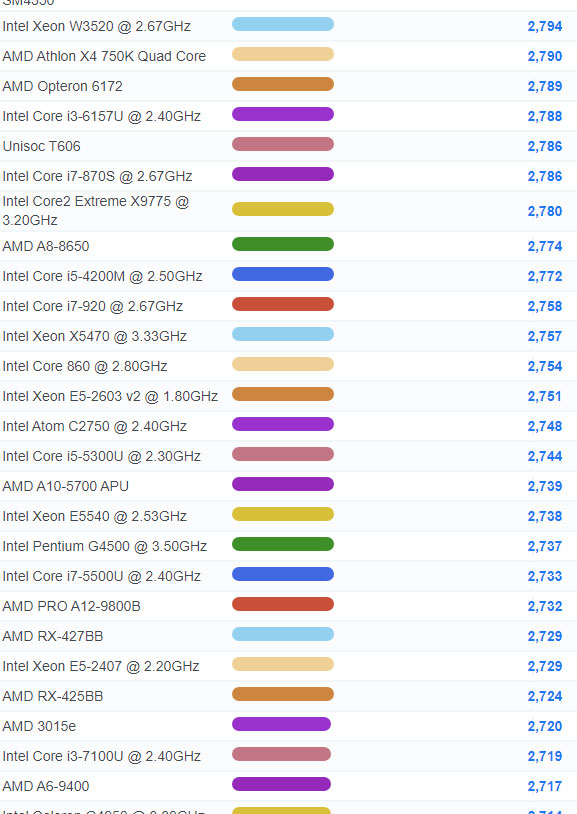Screen dimensions: 577x814
Task: Open the Intel Xeon W3520 @ 2.67GHz entry
Action: click(x=97, y=26)
